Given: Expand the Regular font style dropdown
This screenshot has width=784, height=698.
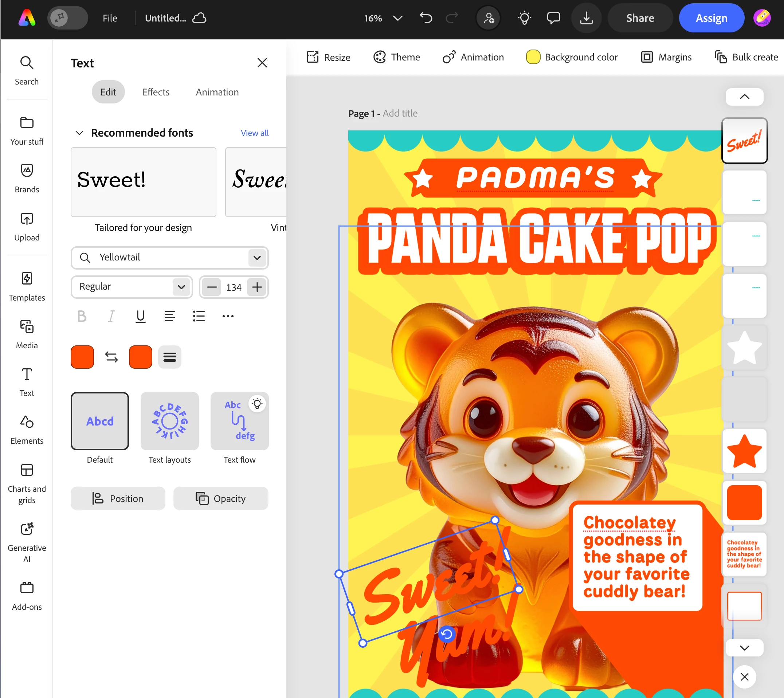Looking at the screenshot, I should point(181,287).
